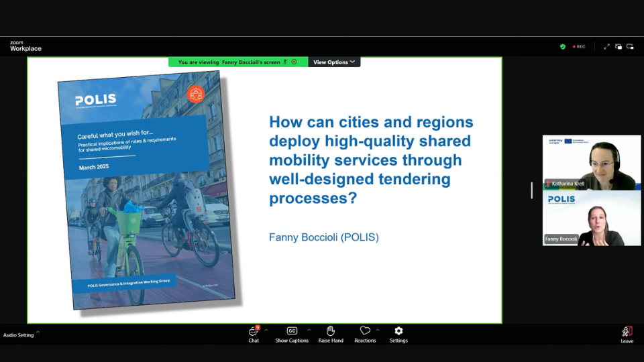
Task: Open the View Options dropdown
Action: coord(334,62)
